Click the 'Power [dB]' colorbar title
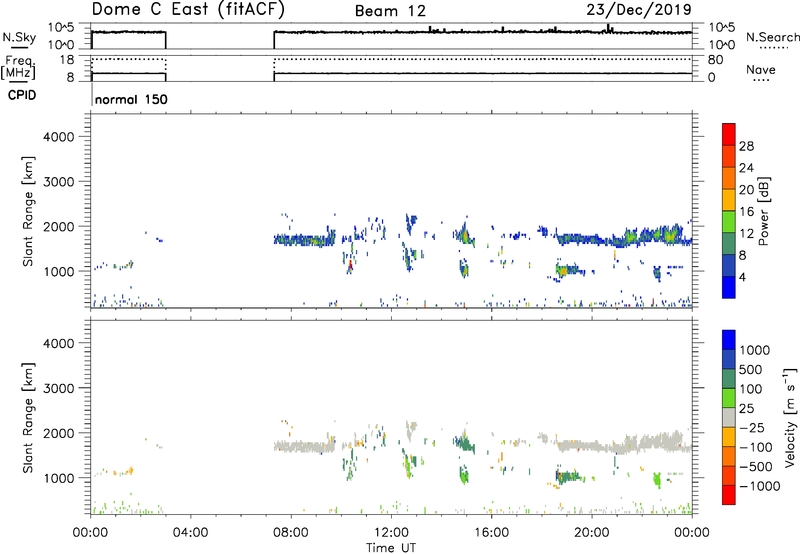This screenshot has height=554, width=800. tap(763, 211)
